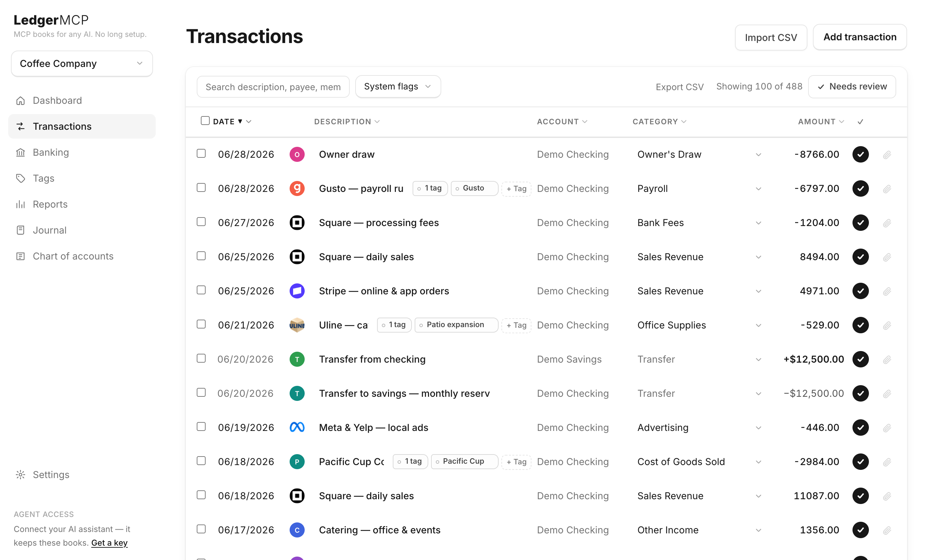The height and width of the screenshot is (560, 929).
Task: Toggle the Needs review filter button
Action: coord(852,86)
